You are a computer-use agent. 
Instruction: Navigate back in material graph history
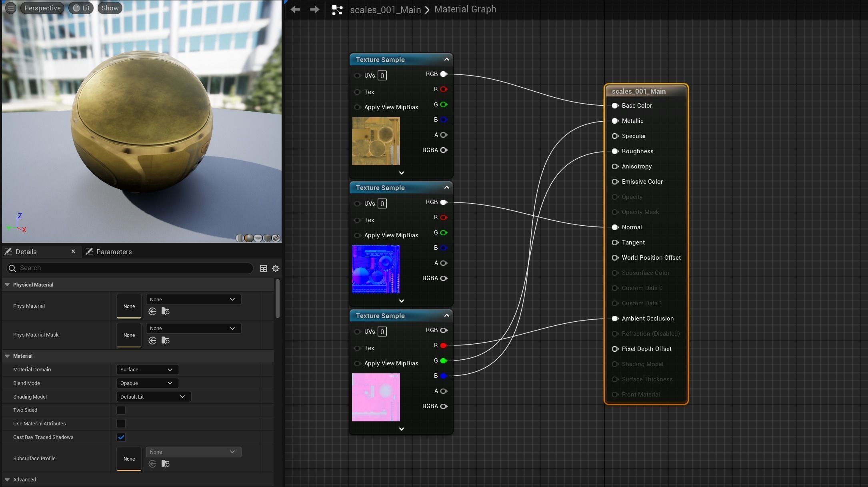pyautogui.click(x=295, y=9)
